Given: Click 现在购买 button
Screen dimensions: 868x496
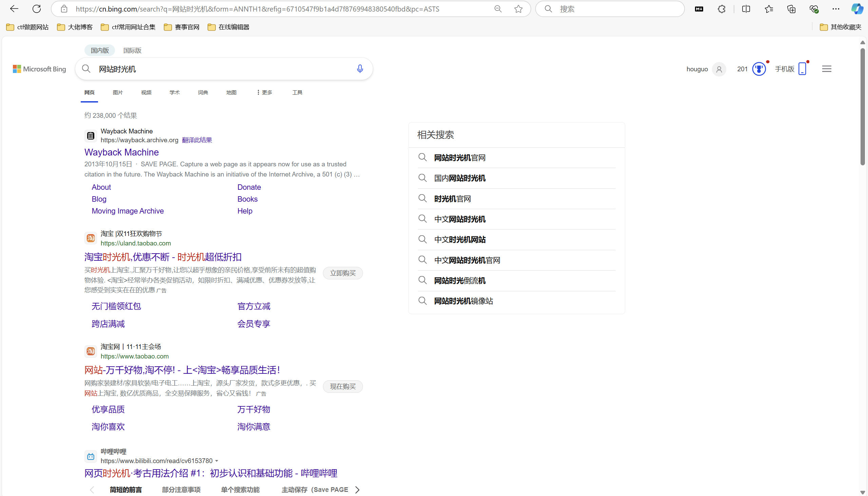Looking at the screenshot, I should 343,386.
